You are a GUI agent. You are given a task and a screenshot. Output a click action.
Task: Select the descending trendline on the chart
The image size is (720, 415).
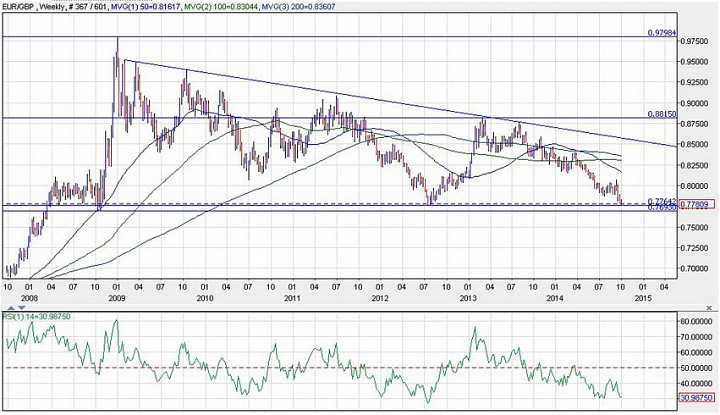pos(399,104)
